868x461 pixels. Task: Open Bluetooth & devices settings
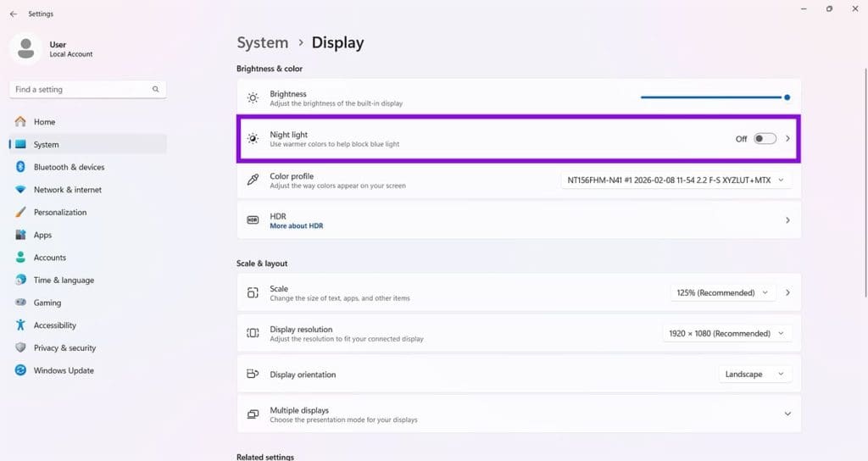pos(87,167)
